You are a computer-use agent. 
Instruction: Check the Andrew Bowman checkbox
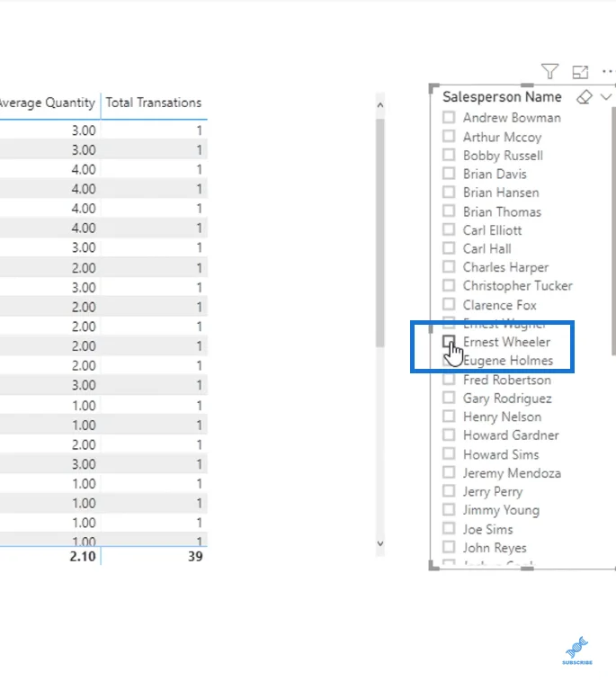pos(449,117)
